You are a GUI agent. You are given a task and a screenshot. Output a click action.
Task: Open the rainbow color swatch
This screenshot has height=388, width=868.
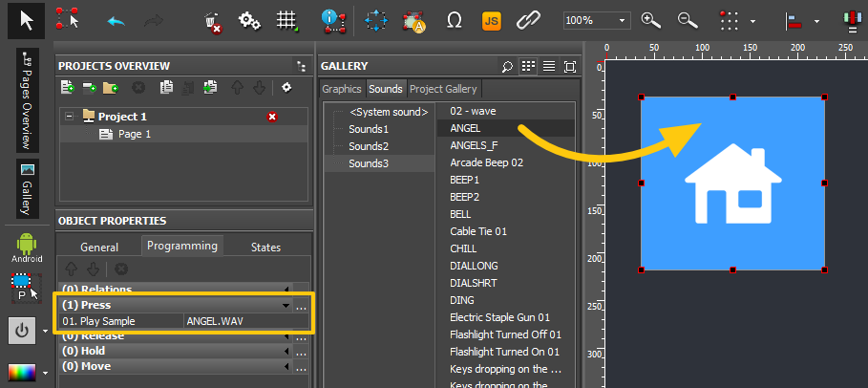pos(22,373)
